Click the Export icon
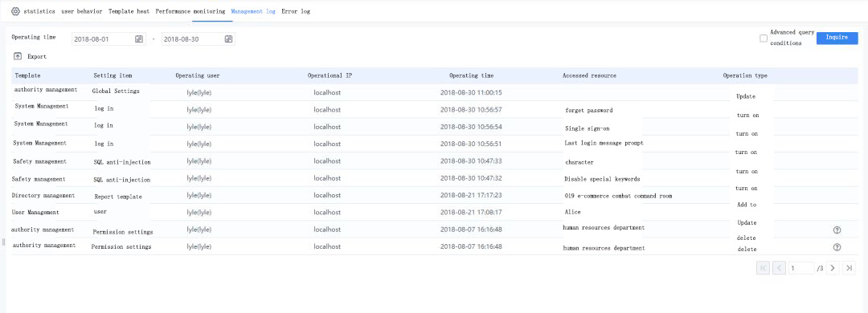 [18, 56]
